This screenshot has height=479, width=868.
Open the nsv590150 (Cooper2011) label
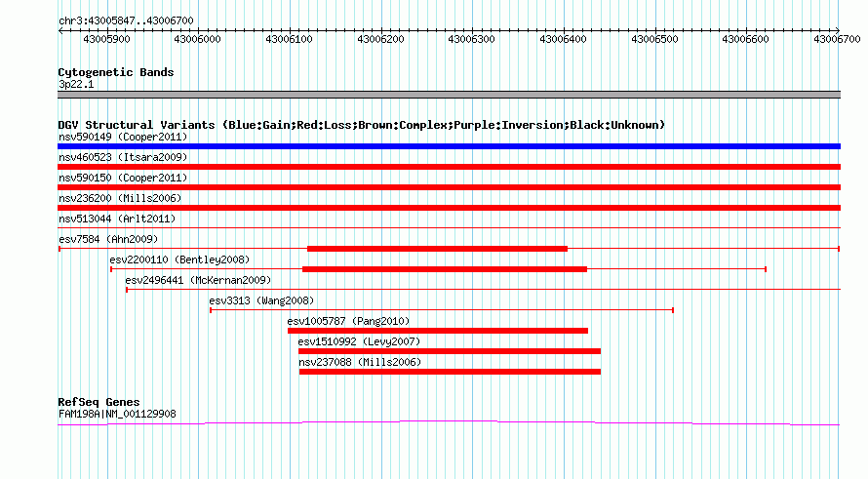point(123,178)
